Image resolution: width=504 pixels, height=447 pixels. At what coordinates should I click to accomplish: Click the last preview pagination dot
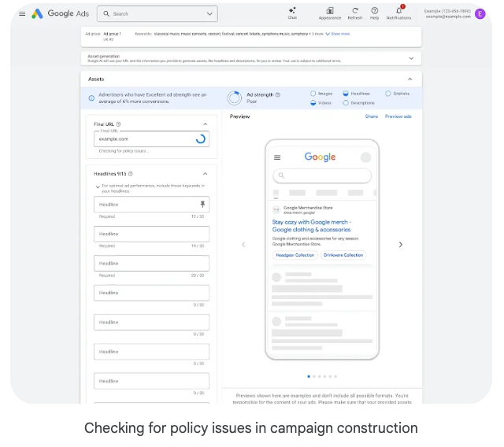335,376
